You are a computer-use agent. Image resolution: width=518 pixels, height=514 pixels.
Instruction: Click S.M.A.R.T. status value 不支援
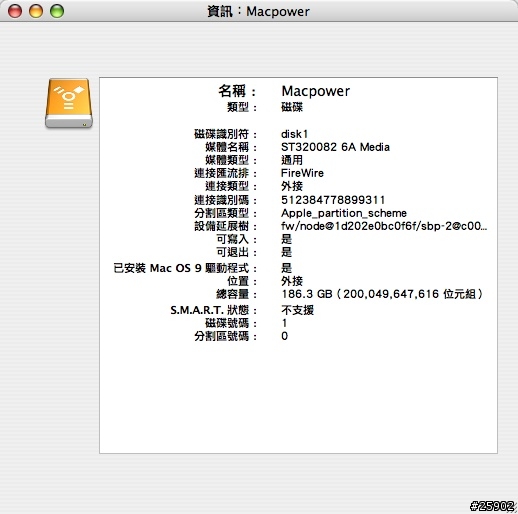coord(297,310)
